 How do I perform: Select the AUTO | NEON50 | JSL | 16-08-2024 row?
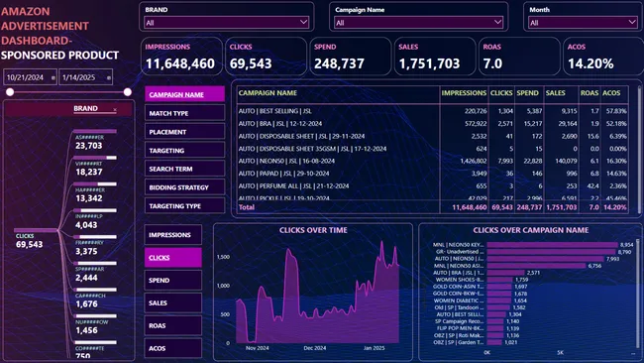(433, 161)
